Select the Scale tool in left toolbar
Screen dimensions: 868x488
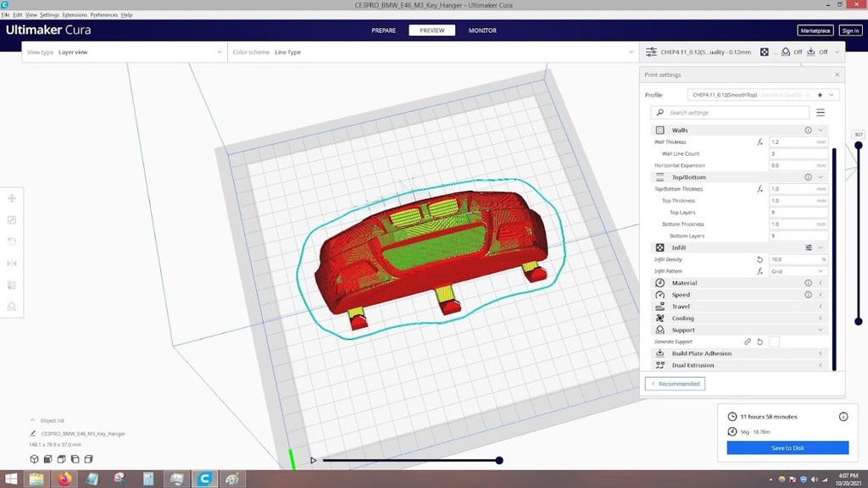[x=12, y=220]
